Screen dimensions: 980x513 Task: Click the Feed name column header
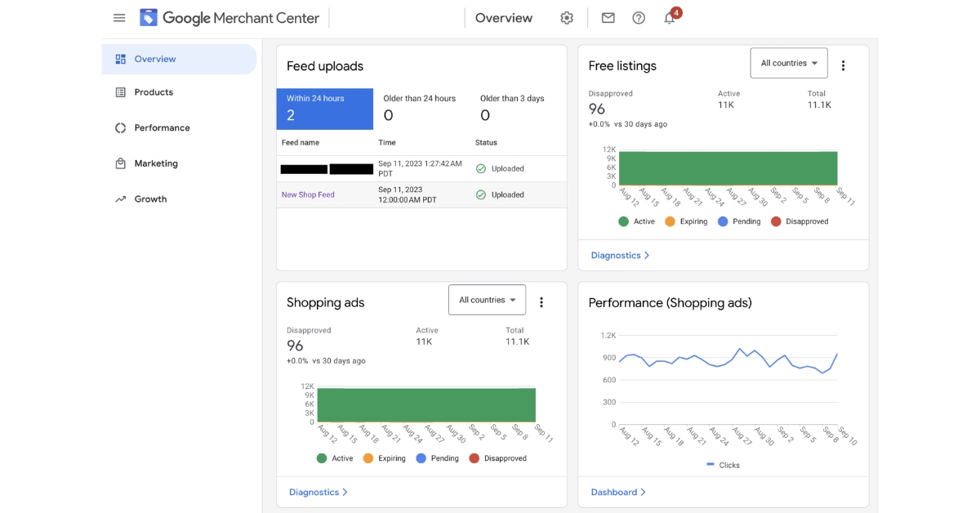click(x=301, y=142)
